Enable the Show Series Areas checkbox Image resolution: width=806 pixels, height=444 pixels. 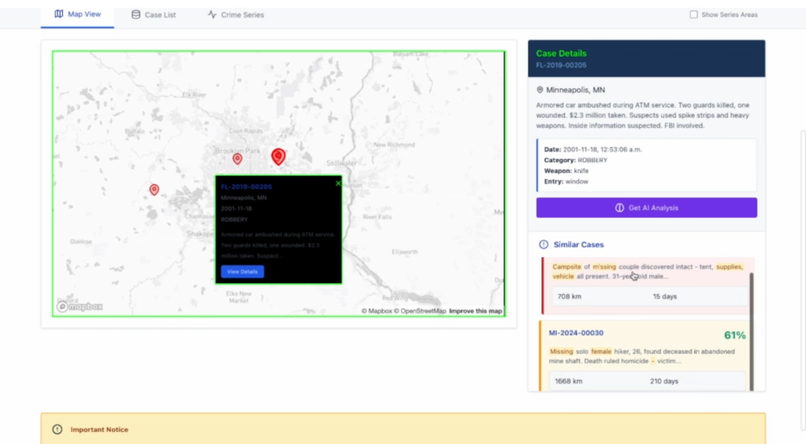(693, 14)
